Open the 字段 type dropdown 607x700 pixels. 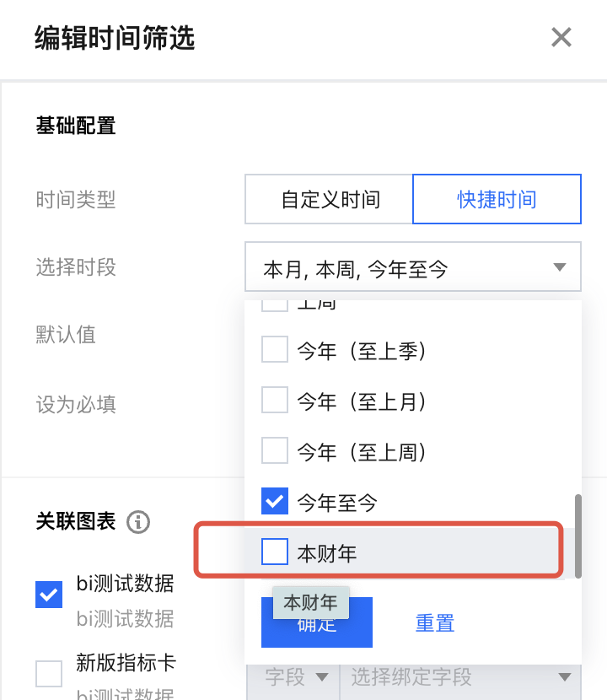click(x=293, y=677)
